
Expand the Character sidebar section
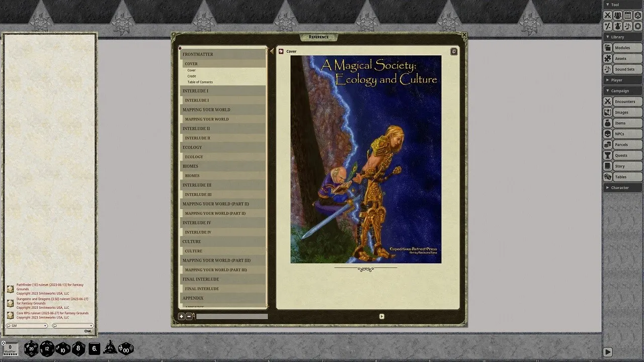point(623,188)
